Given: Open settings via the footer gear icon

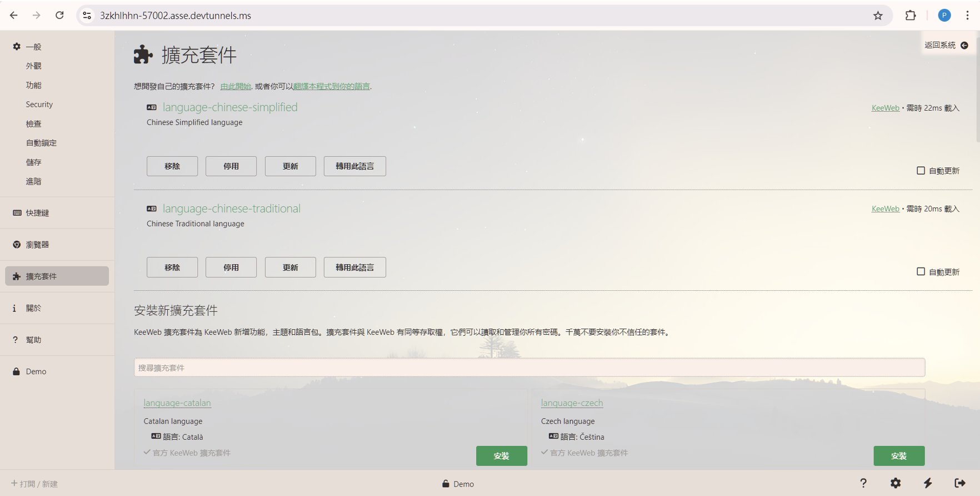Looking at the screenshot, I should pyautogui.click(x=896, y=483).
